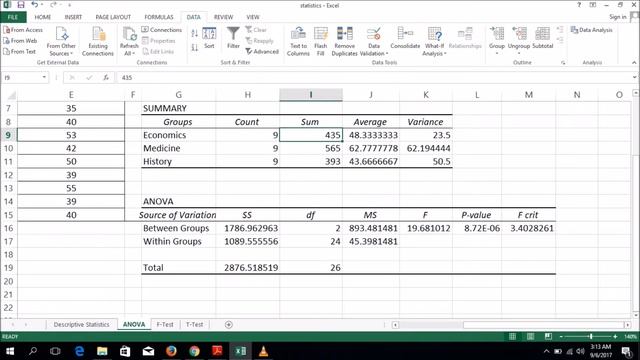
Task: Switch to INSERT ribbon tab
Action: [73, 17]
